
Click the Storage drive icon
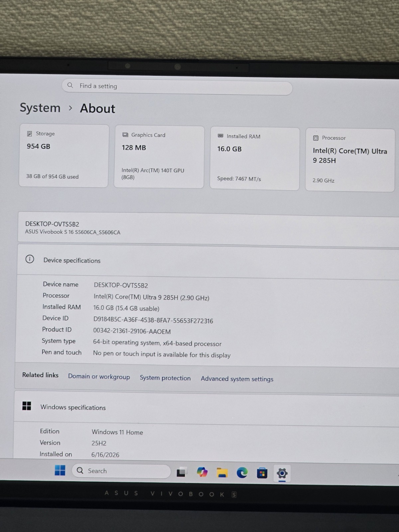[29, 133]
